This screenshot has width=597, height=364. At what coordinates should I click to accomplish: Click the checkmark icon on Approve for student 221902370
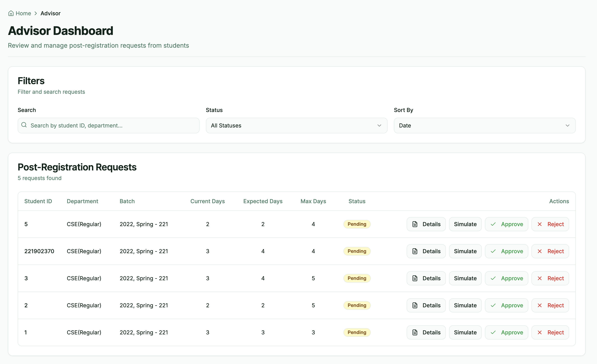coord(493,251)
